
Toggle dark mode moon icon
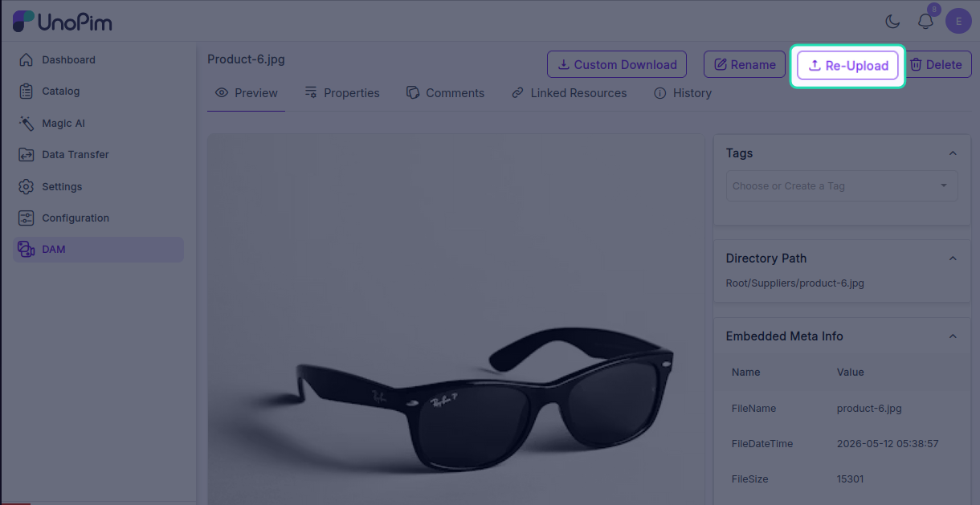pyautogui.click(x=892, y=22)
